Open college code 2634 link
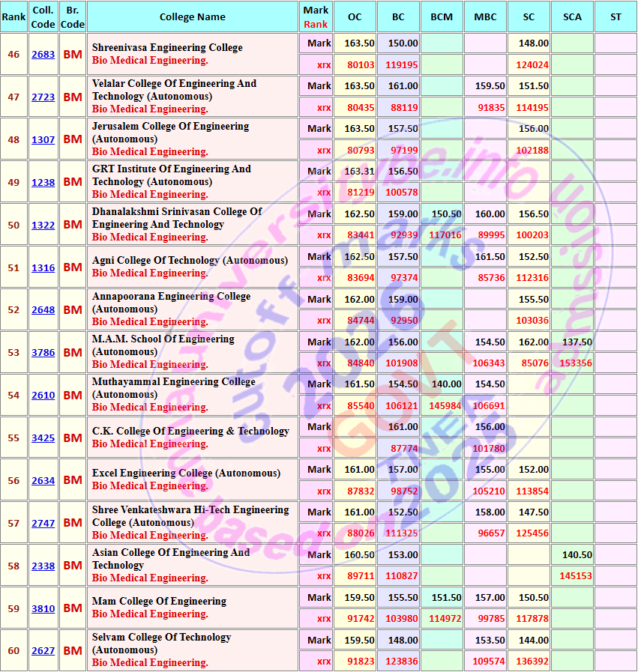This screenshot has width=638, height=672. (x=43, y=481)
